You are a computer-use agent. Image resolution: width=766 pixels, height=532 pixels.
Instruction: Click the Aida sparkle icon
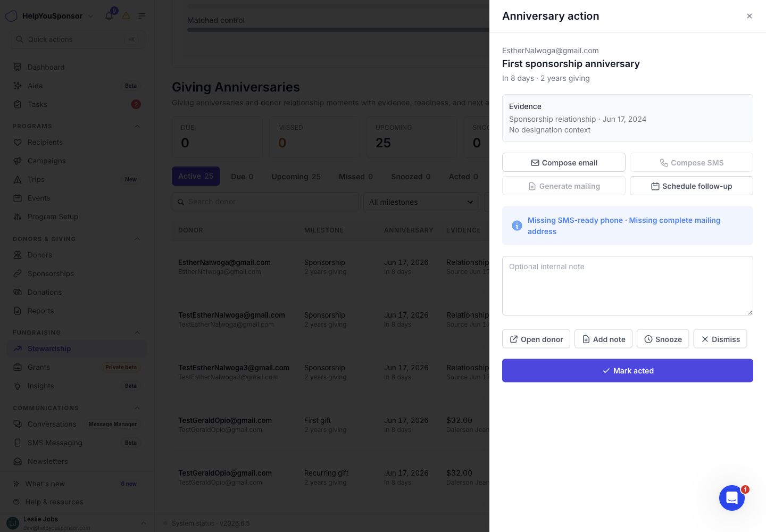18,86
